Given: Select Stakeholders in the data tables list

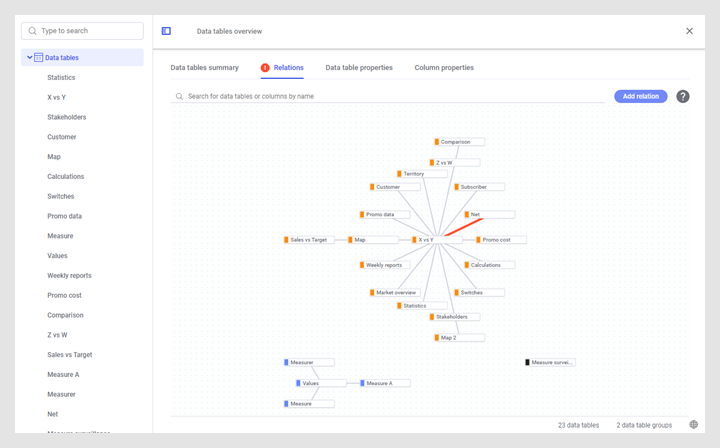Looking at the screenshot, I should [66, 117].
